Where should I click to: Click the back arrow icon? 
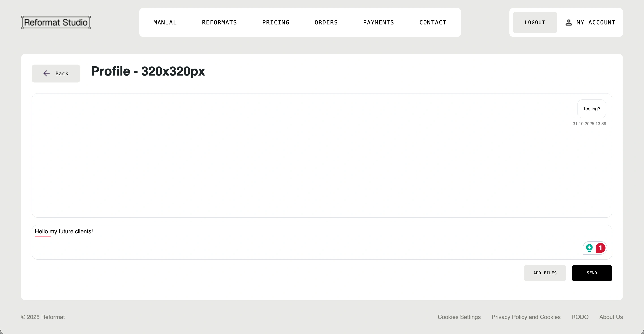pyautogui.click(x=47, y=73)
